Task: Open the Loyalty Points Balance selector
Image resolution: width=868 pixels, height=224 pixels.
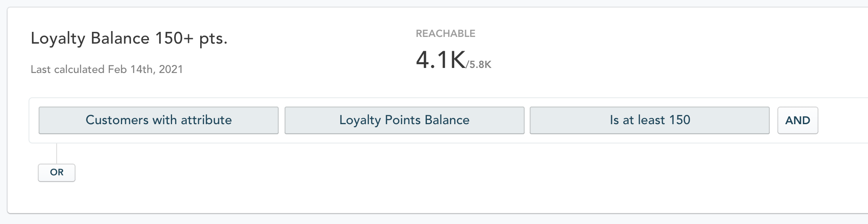Action: 404,120
